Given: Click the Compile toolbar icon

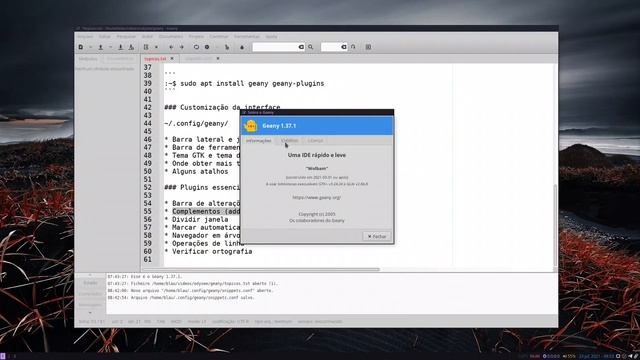Looking at the screenshot, I should click(196, 47).
